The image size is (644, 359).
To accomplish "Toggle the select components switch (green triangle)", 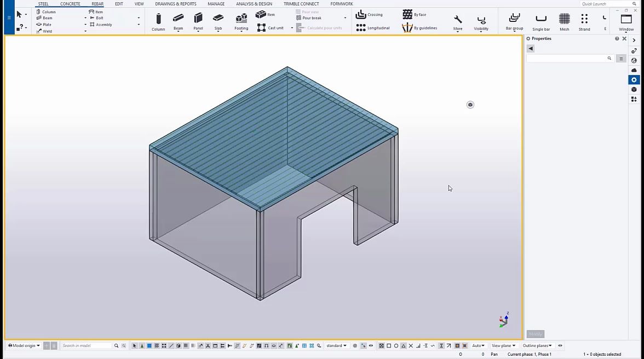I will point(142,346).
